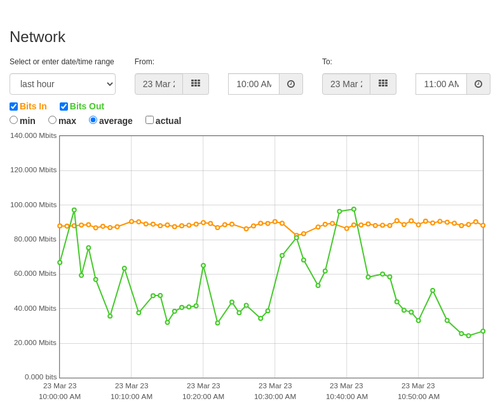Click the '100.000 Mbits' axis label

pos(33,205)
